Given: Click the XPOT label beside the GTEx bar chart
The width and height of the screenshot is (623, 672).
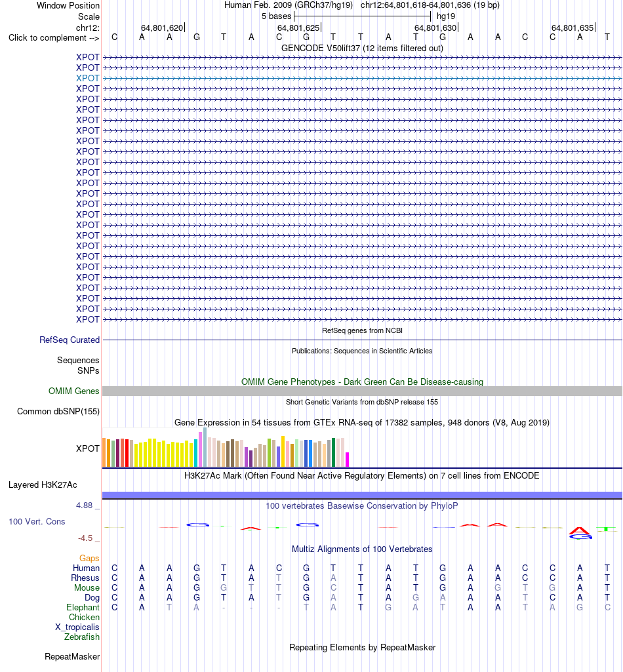Looking at the screenshot, I should pyautogui.click(x=87, y=448).
